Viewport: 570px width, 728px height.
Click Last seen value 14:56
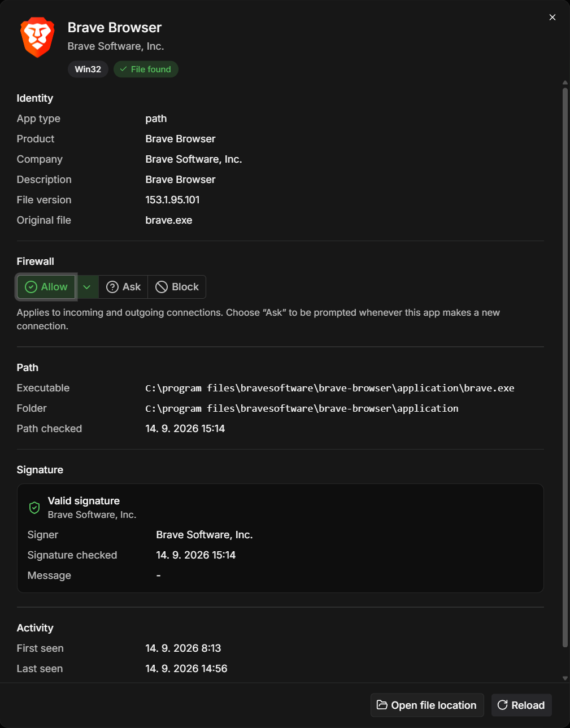pos(186,669)
